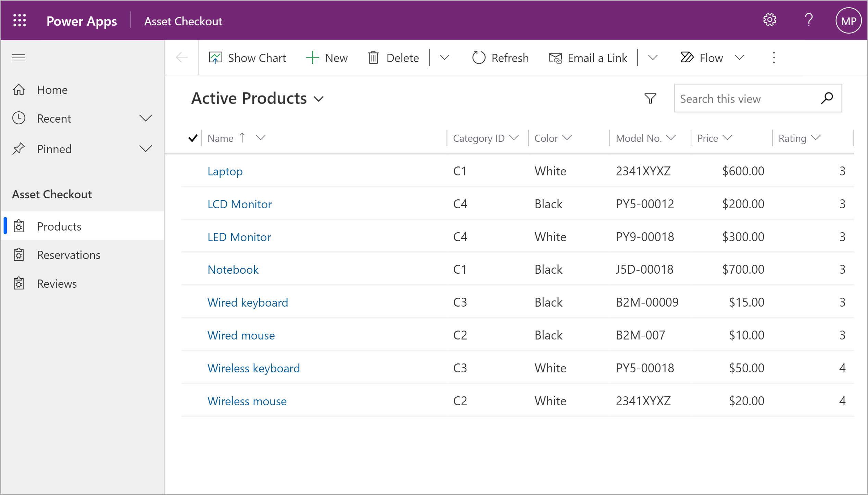The height and width of the screenshot is (495, 868).
Task: Click the Laptop product link
Action: point(225,171)
